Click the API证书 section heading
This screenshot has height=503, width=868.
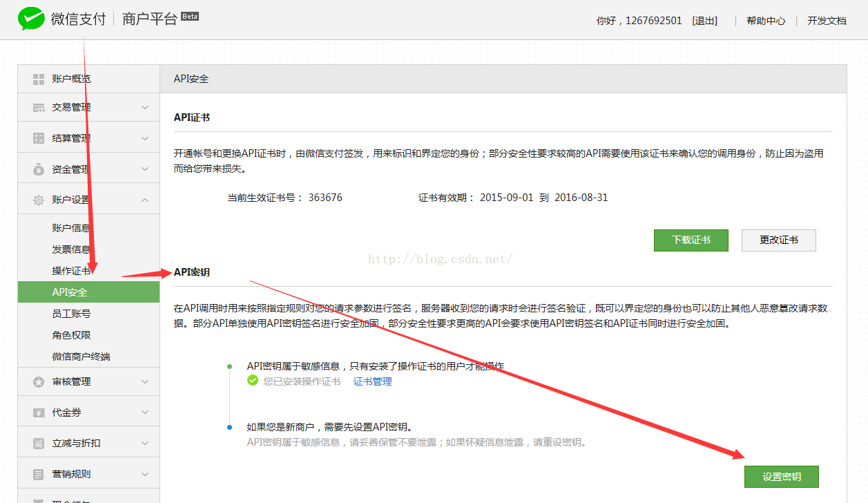tap(192, 117)
